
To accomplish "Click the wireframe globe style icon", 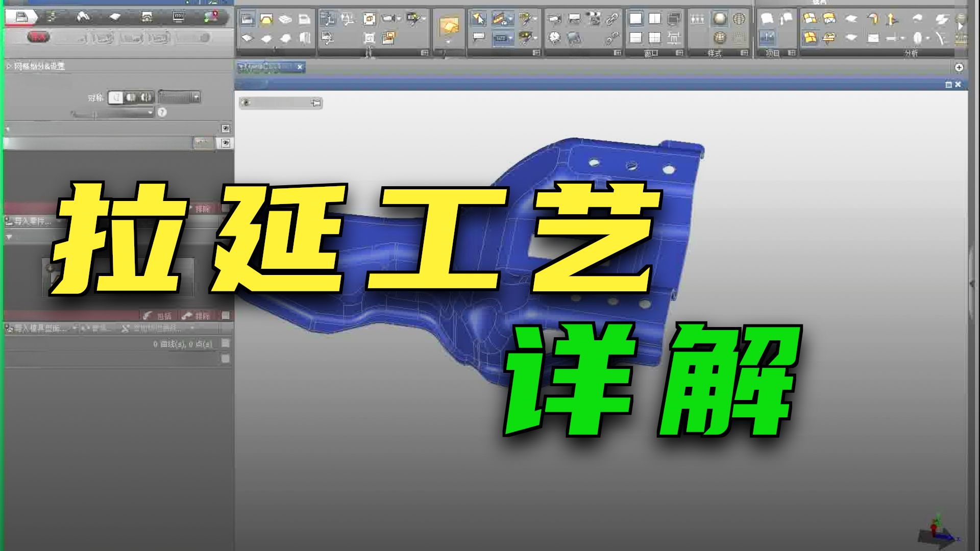I will tap(739, 19).
